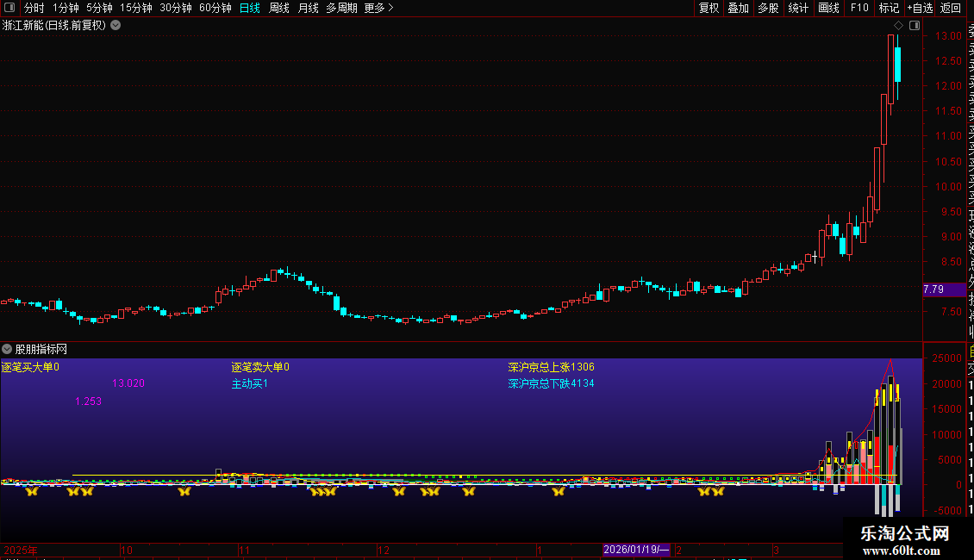Select the 60分钟 period
The width and height of the screenshot is (974, 560).
click(x=215, y=8)
